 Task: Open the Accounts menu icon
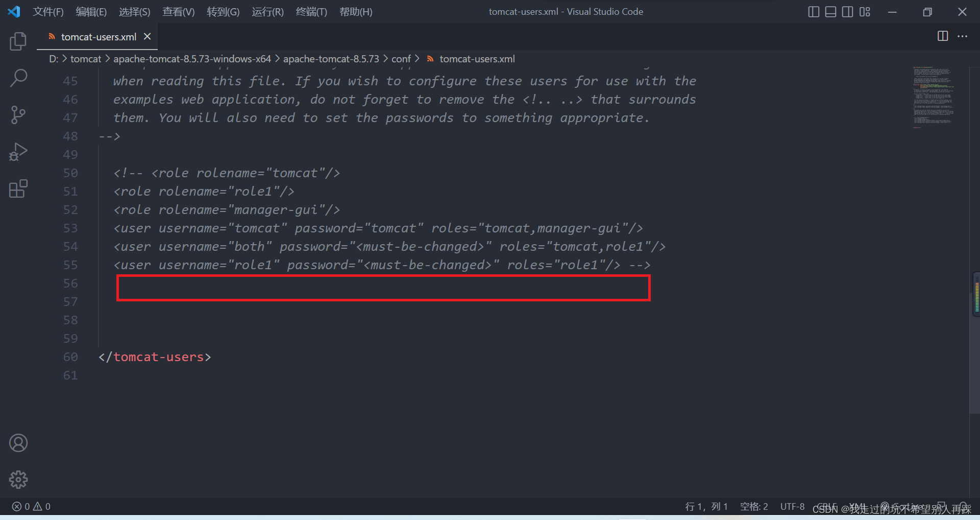(x=18, y=443)
